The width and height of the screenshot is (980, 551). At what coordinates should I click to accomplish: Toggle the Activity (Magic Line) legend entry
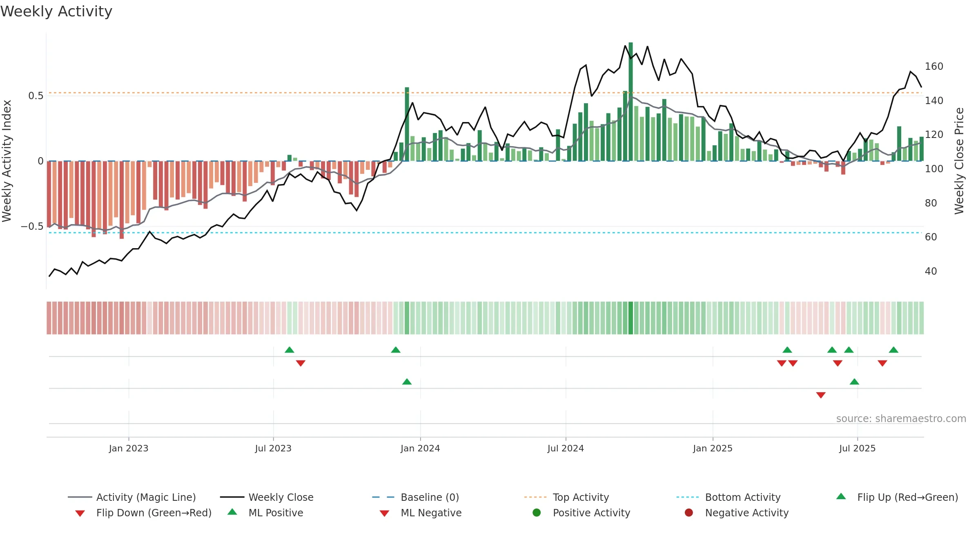pos(132,497)
